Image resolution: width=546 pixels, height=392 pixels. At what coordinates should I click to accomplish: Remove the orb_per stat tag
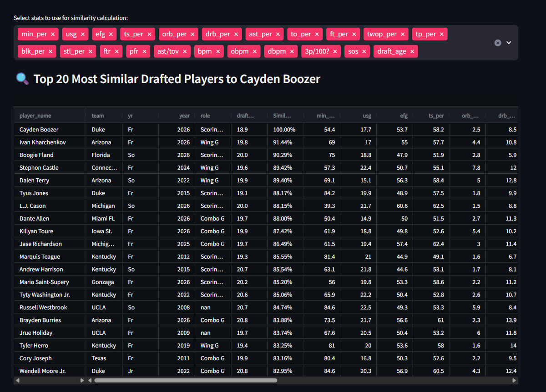[192, 34]
